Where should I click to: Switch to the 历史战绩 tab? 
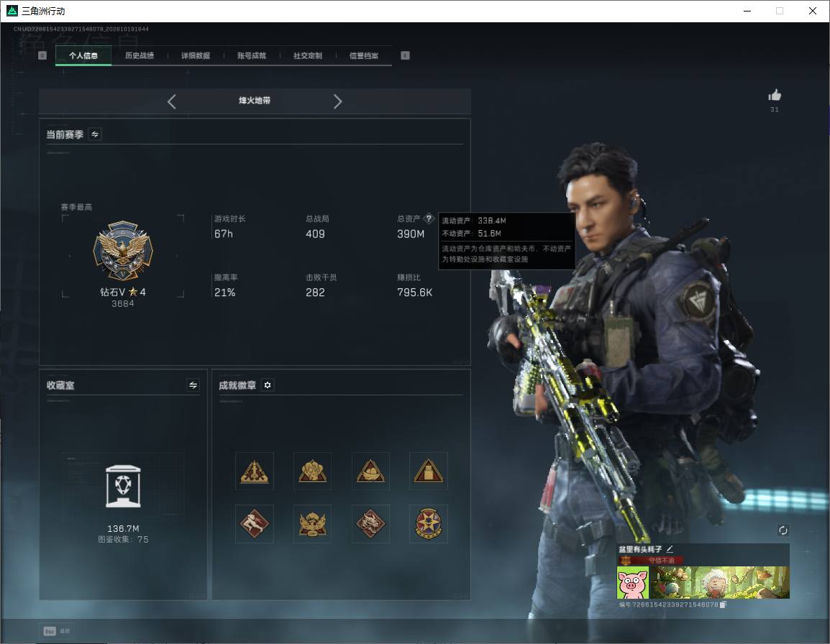(x=140, y=55)
